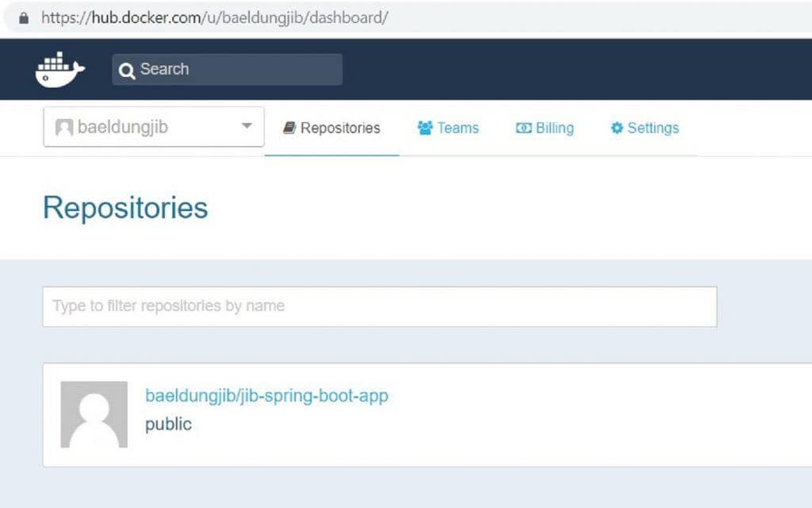
Task: Click the money icon next to Billing
Action: click(x=523, y=128)
